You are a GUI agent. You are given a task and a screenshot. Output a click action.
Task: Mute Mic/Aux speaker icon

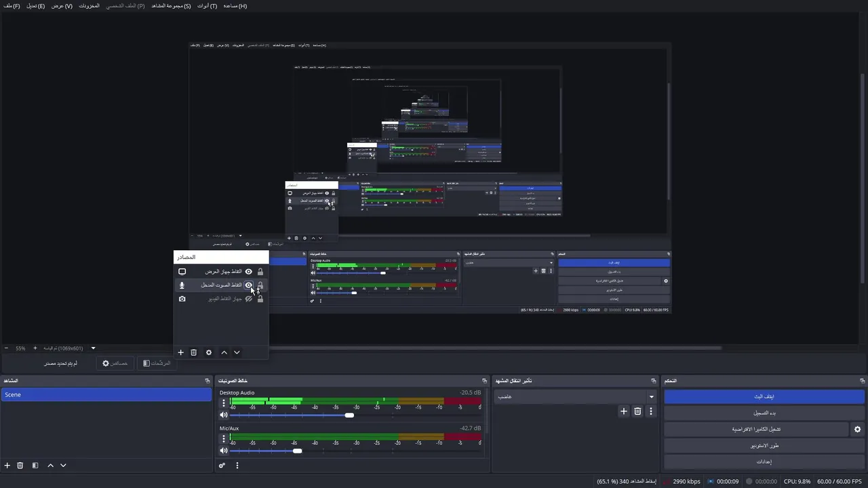click(224, 451)
